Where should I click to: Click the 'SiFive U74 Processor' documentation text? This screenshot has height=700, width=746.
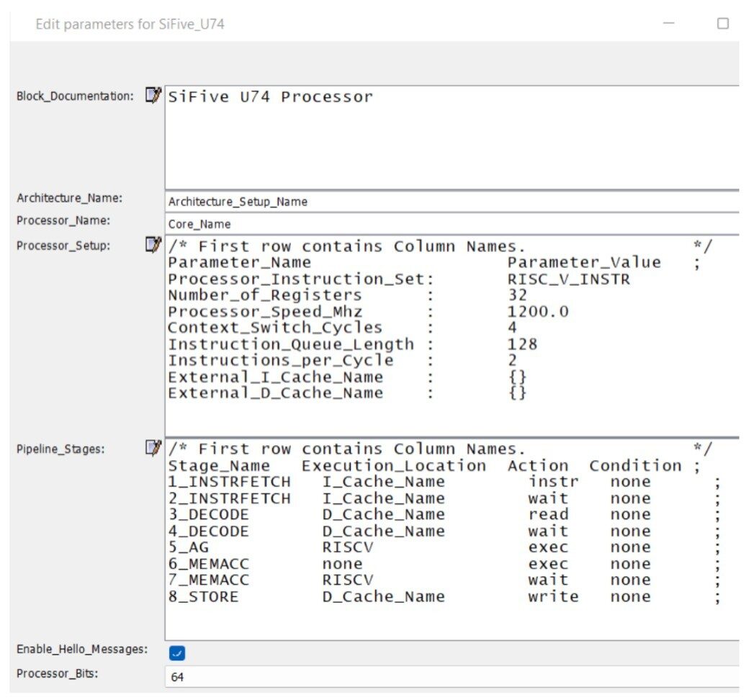coord(271,97)
